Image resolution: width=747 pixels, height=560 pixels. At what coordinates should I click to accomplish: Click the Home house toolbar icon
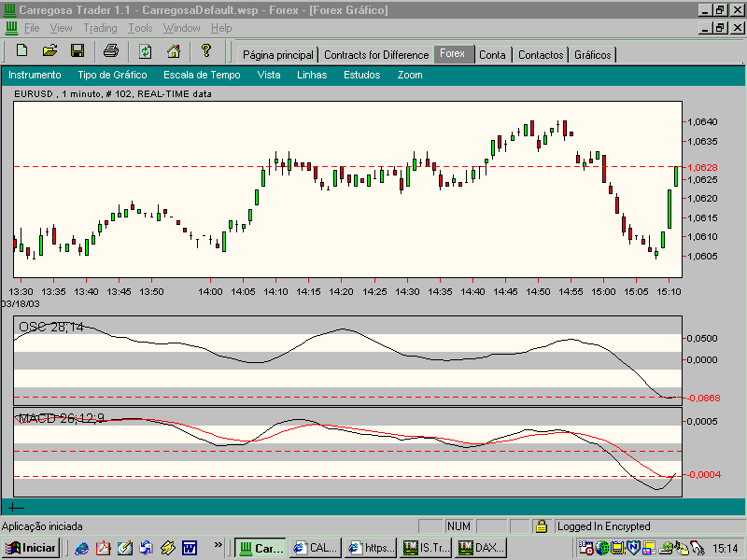174,50
